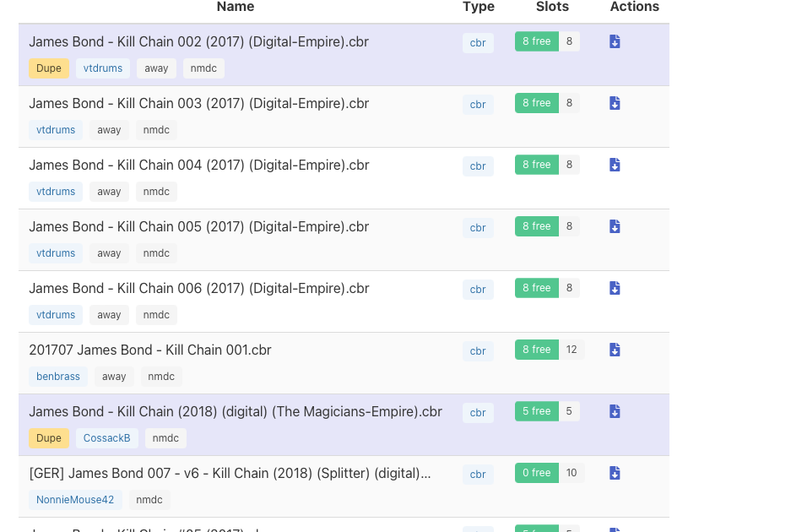Sort by Name column header
Screen dimensions: 802x532
point(235,7)
